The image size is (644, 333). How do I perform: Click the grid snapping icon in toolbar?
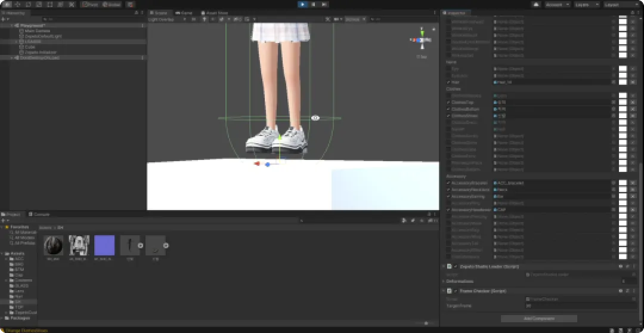(x=130, y=5)
